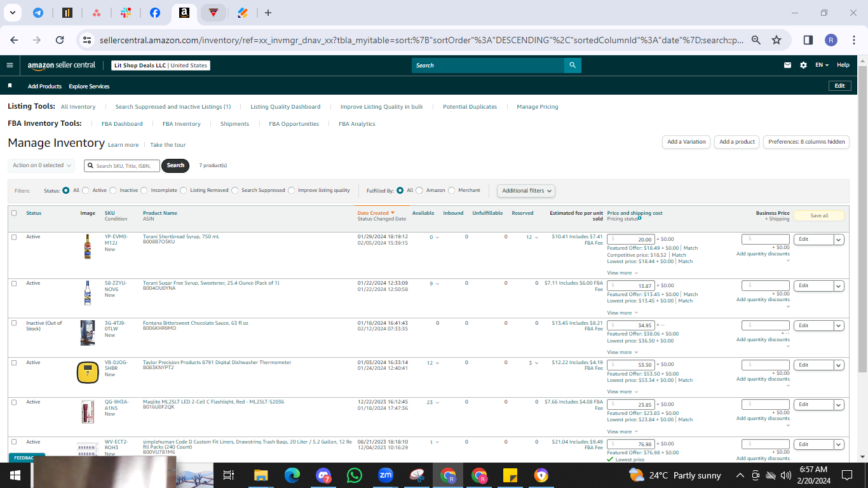Select the Incomplete status radio button
The image size is (868, 488).
click(x=144, y=190)
